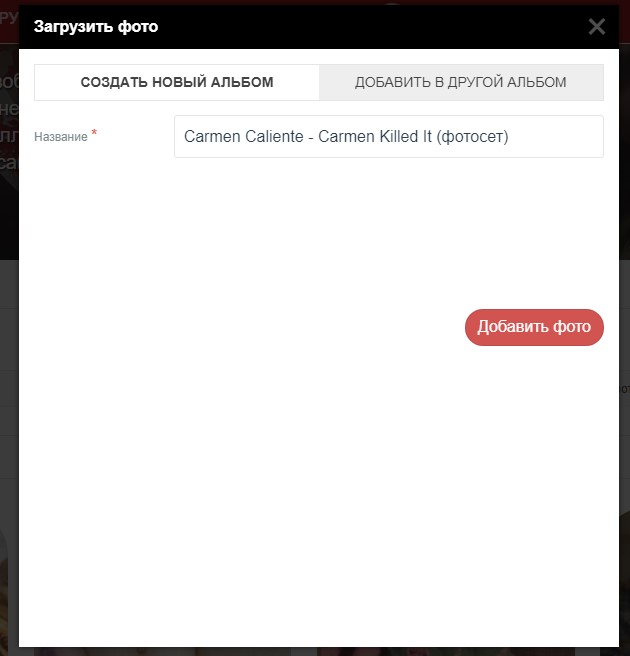Click the words Killed It in name field
This screenshot has height=656, width=630.
click(405, 137)
